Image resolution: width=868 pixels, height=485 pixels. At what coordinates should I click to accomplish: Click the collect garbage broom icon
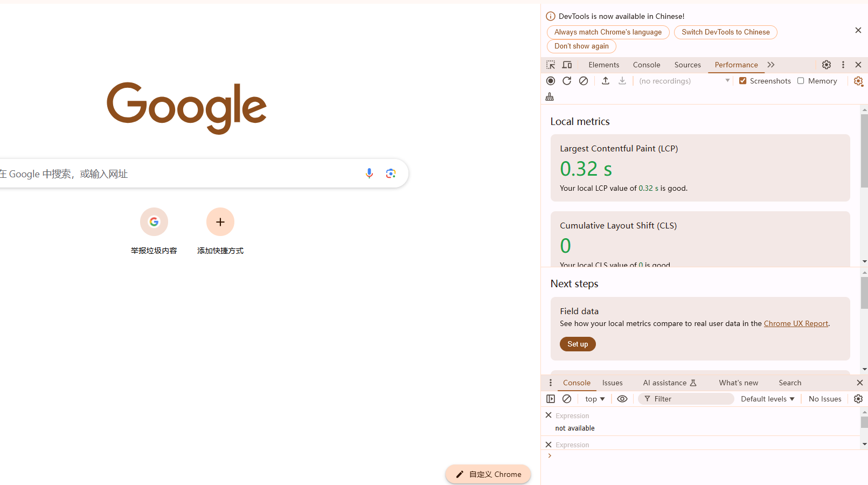[x=550, y=96]
